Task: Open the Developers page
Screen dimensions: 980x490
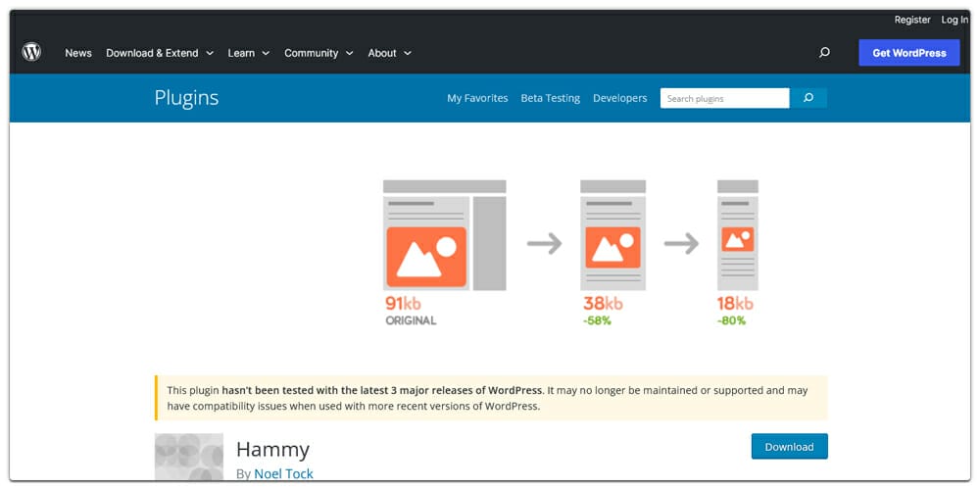Action: [x=619, y=98]
